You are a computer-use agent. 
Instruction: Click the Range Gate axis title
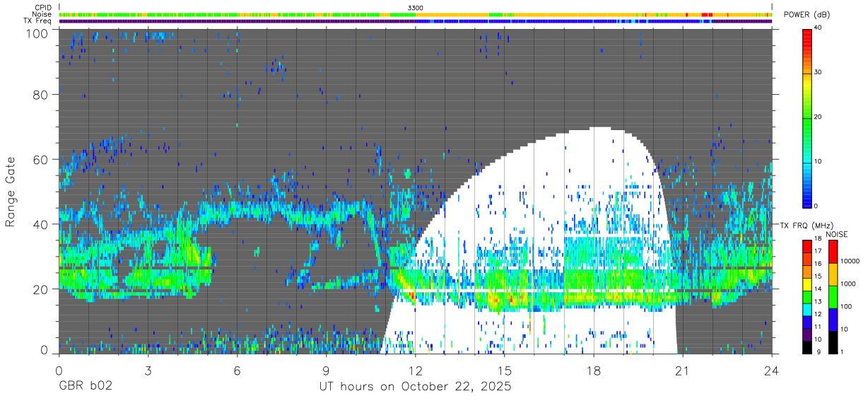pyautogui.click(x=11, y=191)
